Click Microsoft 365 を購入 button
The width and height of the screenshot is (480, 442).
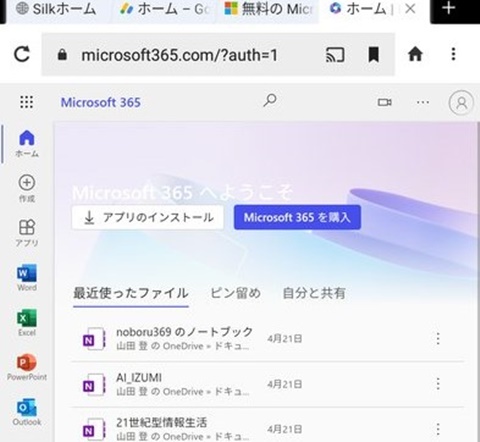pos(297,217)
